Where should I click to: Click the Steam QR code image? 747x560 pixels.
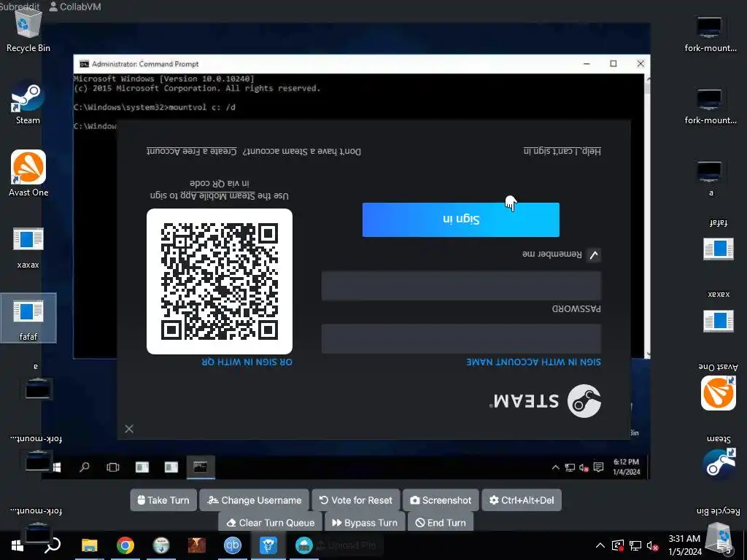[x=220, y=281]
